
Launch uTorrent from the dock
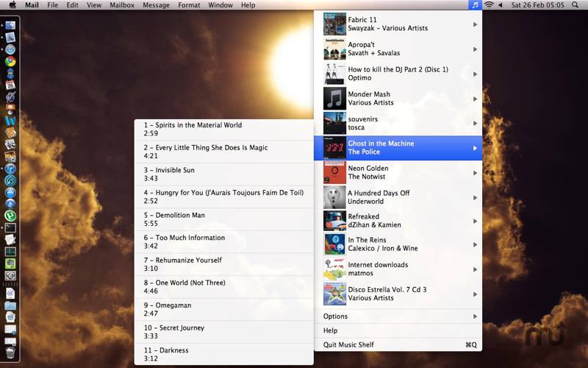[10, 216]
